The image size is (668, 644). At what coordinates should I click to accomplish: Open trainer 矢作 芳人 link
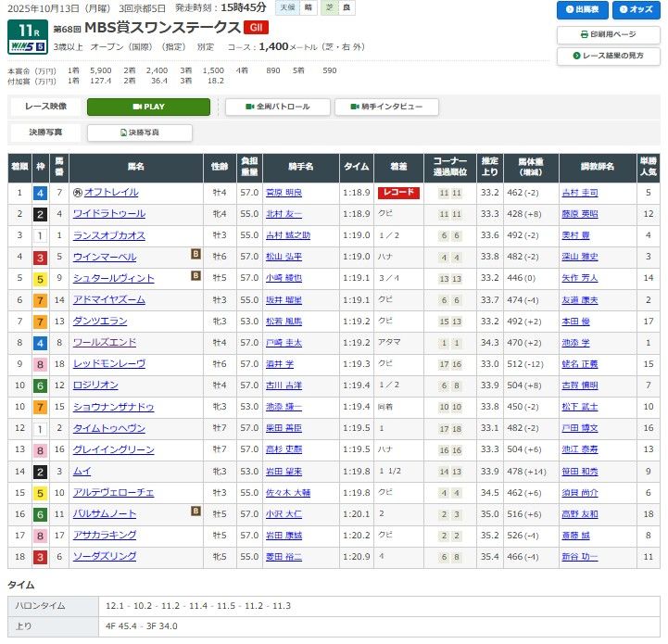click(x=580, y=278)
